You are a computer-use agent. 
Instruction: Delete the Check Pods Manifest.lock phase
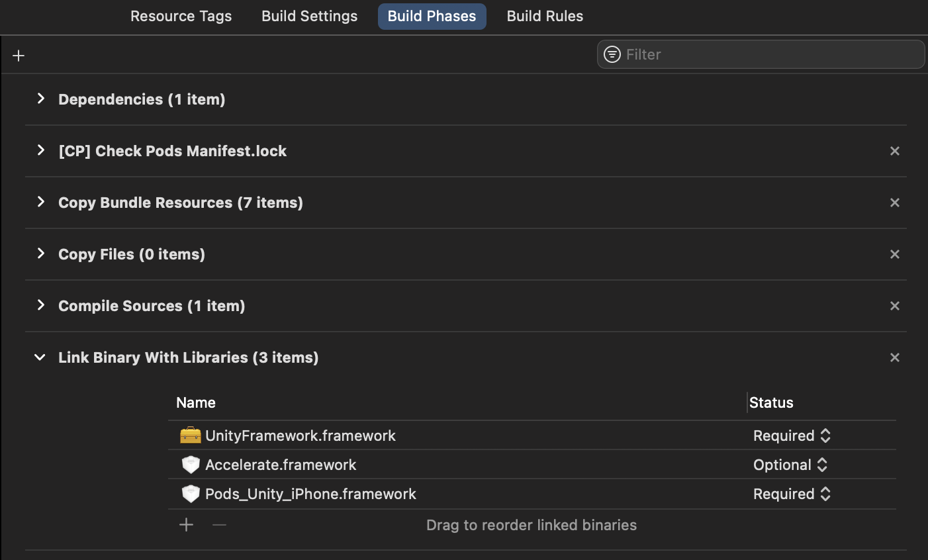click(x=895, y=151)
